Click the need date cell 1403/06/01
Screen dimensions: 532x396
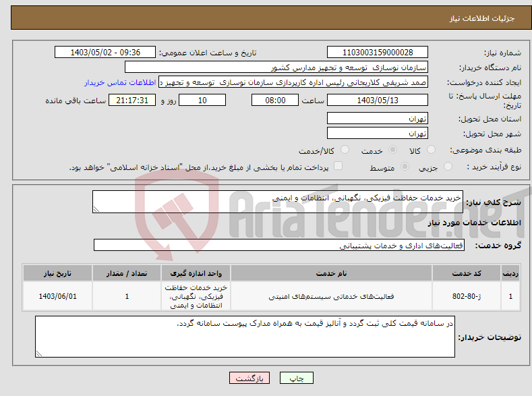coord(57,296)
